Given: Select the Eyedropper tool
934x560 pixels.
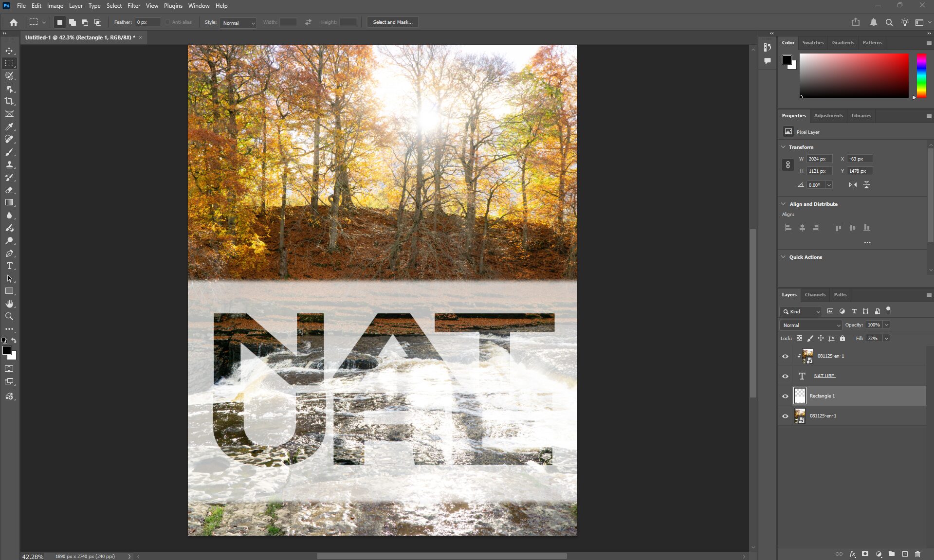Looking at the screenshot, I should coord(9,126).
